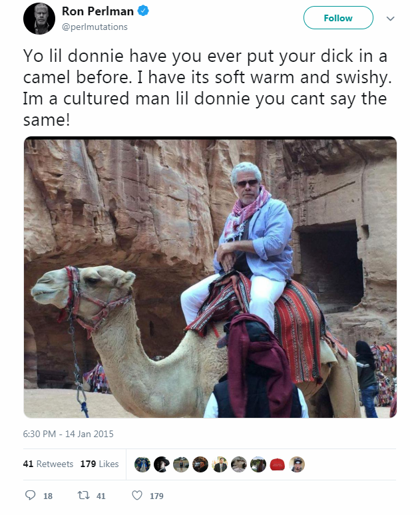Screen dimensions: 420x515
Task: Expand the tweet options chevron
Action: pos(390,19)
